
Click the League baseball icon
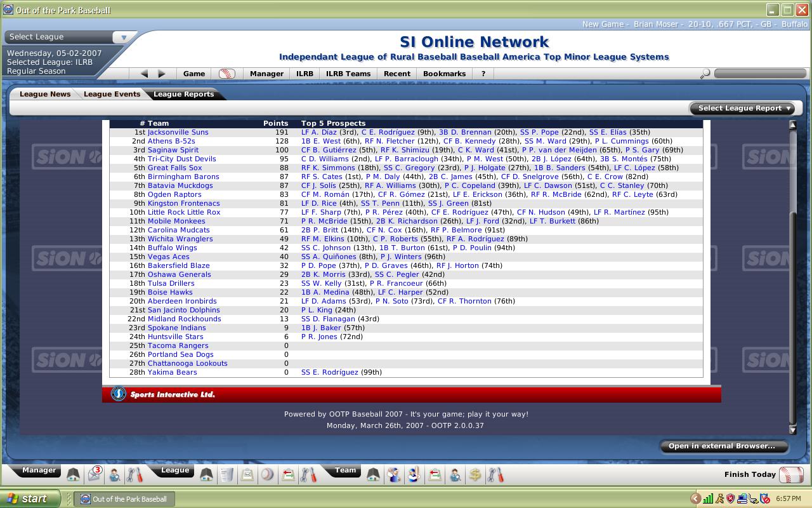268,474
